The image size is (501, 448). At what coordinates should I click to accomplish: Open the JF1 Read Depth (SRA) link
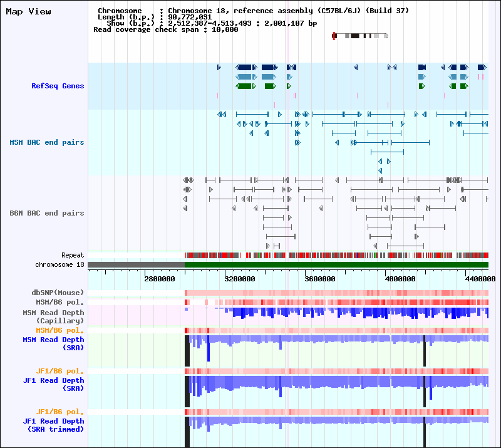[x=53, y=384]
